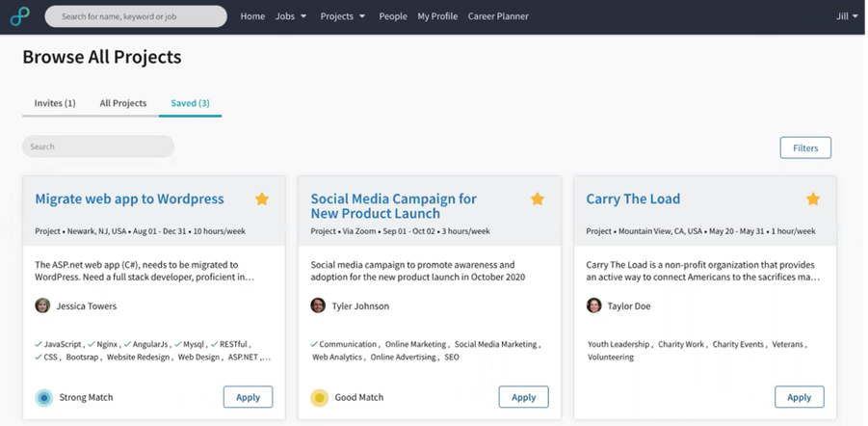Click the Online Marketing skill tag
This screenshot has height=426, width=868.
tap(416, 344)
